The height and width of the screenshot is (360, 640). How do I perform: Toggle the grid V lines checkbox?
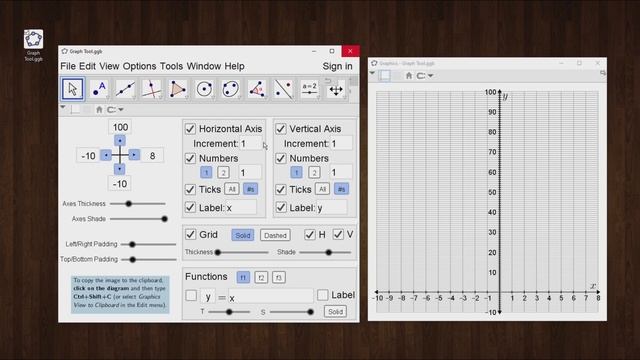click(338, 234)
